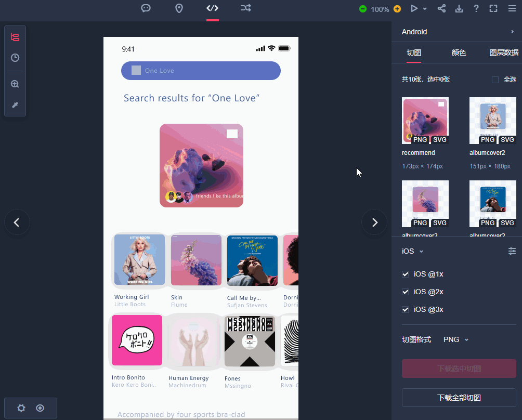Open the layers tree icon in left sidebar
Screen dimensions: 522x420
[15, 37]
